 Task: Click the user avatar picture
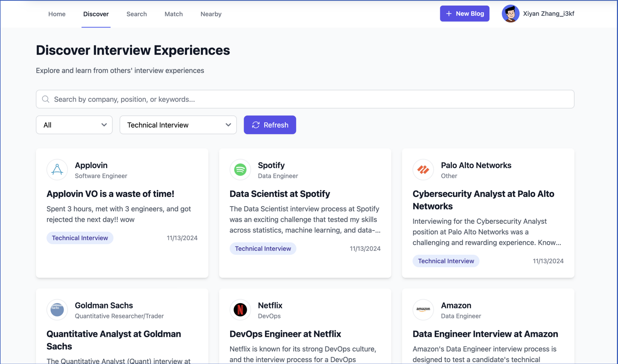pos(510,14)
